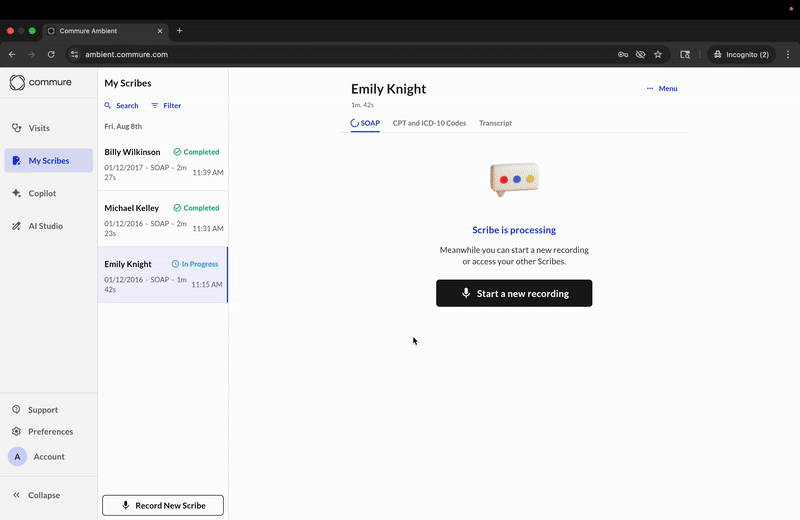Click the password key icon
The width and height of the screenshot is (800, 520).
pos(623,55)
